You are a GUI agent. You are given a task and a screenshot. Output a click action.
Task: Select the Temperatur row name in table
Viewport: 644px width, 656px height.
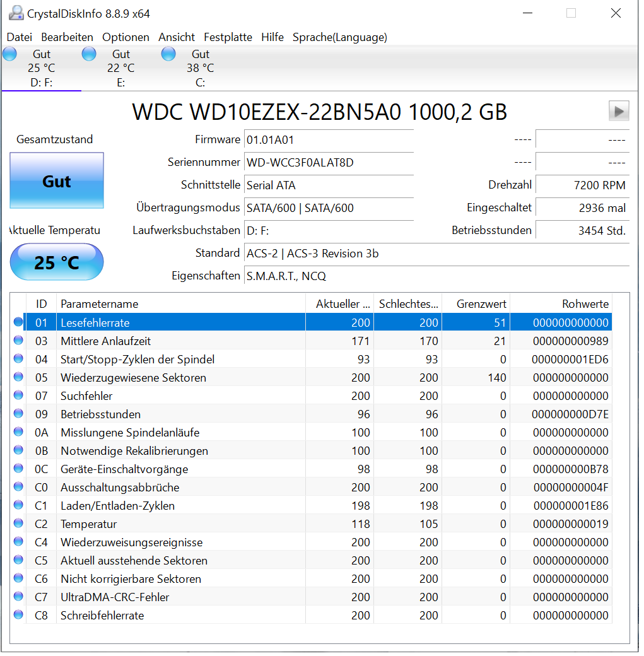click(89, 524)
